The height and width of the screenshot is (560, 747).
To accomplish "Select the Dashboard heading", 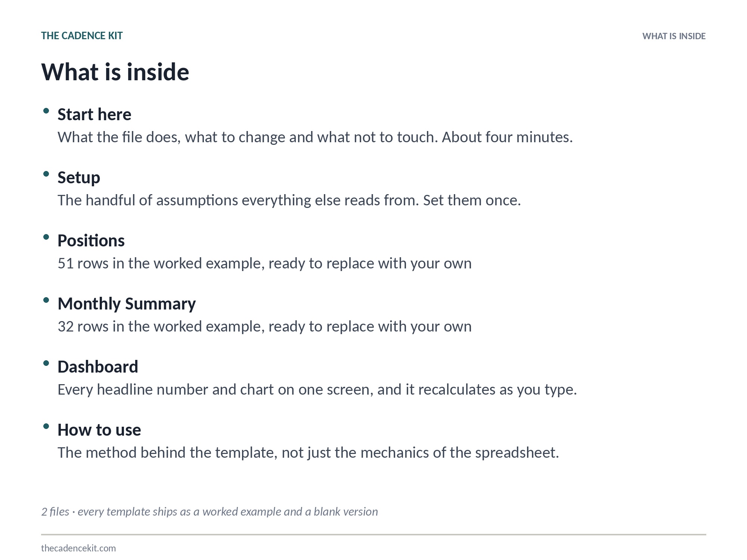I will pyautogui.click(x=98, y=367).
